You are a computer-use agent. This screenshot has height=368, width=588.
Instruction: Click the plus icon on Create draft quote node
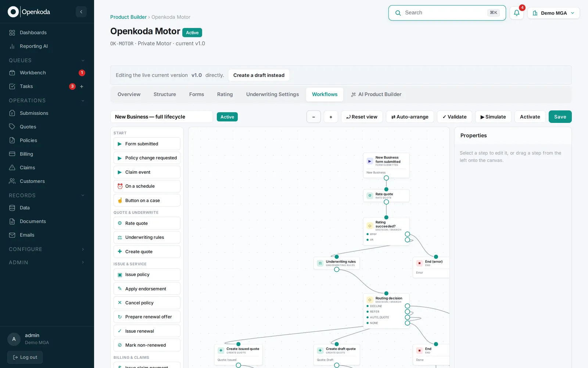[x=320, y=351]
